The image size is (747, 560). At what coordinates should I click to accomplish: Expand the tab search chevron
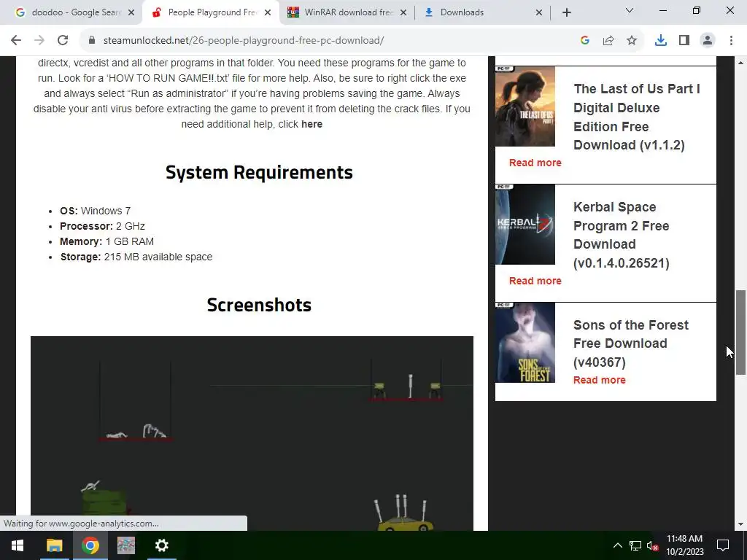(x=630, y=10)
